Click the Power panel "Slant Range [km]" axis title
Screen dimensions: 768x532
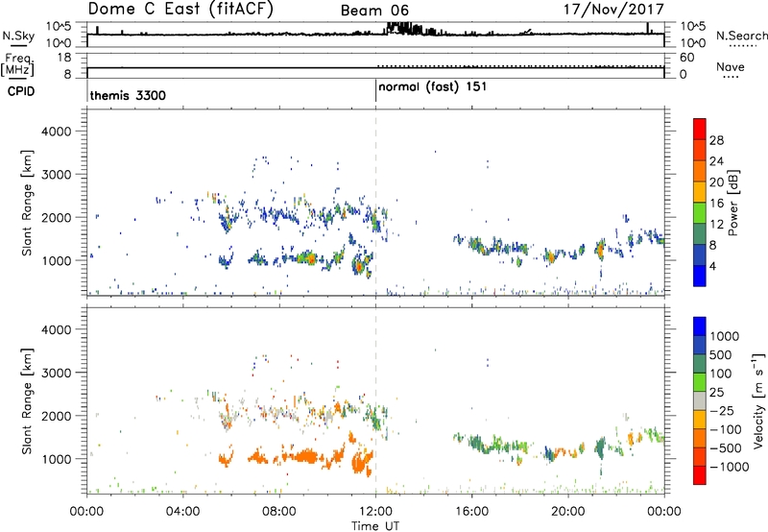pos(27,203)
